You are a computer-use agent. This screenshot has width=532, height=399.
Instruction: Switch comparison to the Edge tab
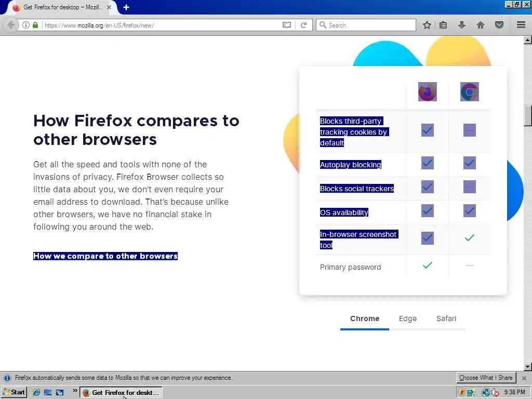click(407, 318)
